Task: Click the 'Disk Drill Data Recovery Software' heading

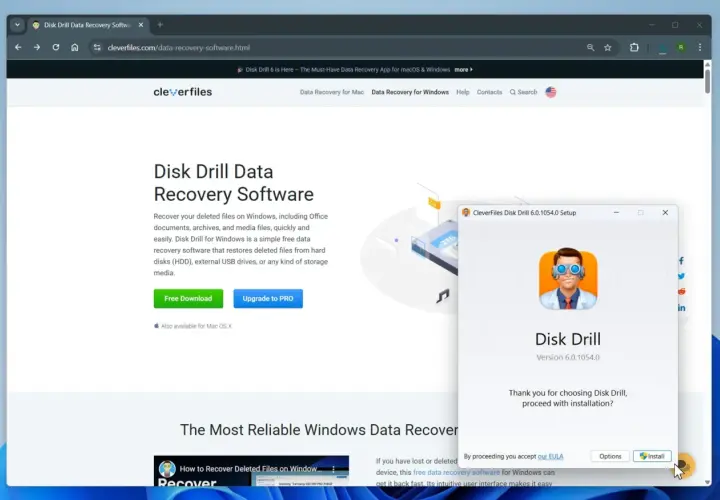Action: pyautogui.click(x=234, y=183)
